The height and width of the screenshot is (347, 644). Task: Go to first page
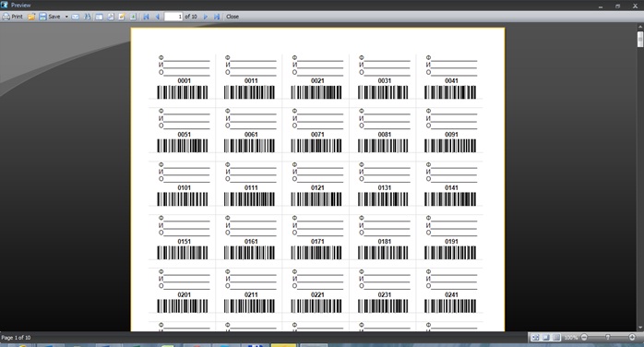(x=146, y=17)
